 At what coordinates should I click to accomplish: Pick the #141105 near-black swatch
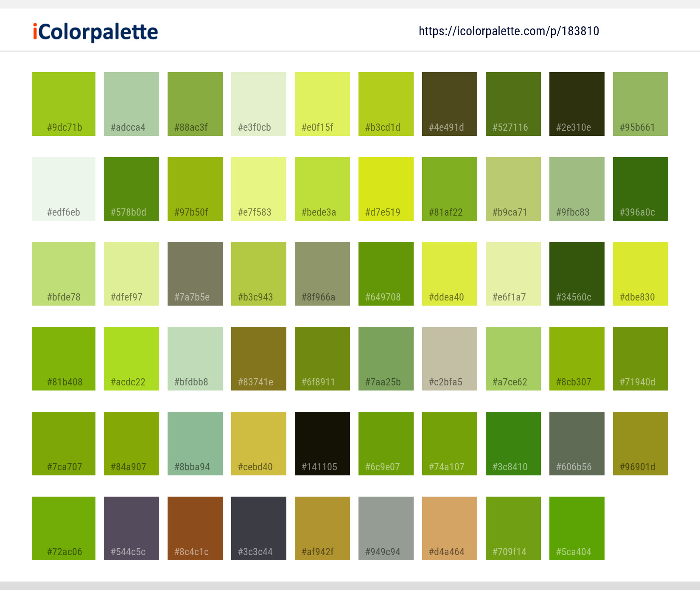point(322,444)
